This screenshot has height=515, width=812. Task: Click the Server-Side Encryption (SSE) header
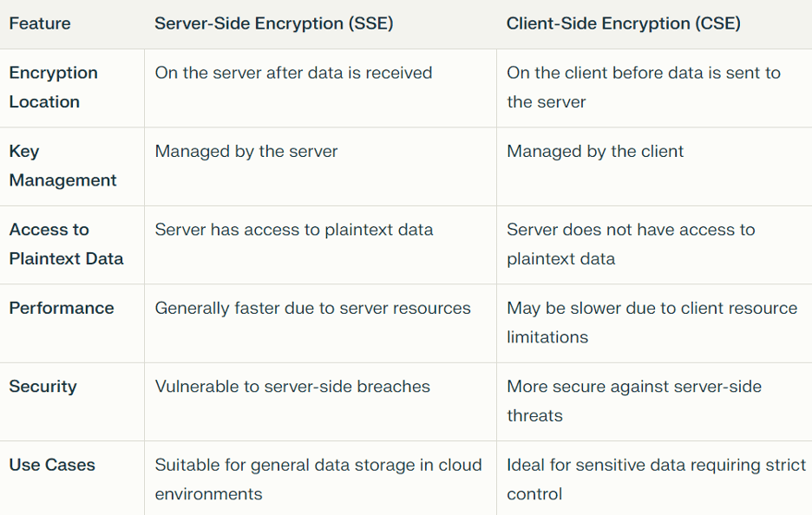(274, 23)
